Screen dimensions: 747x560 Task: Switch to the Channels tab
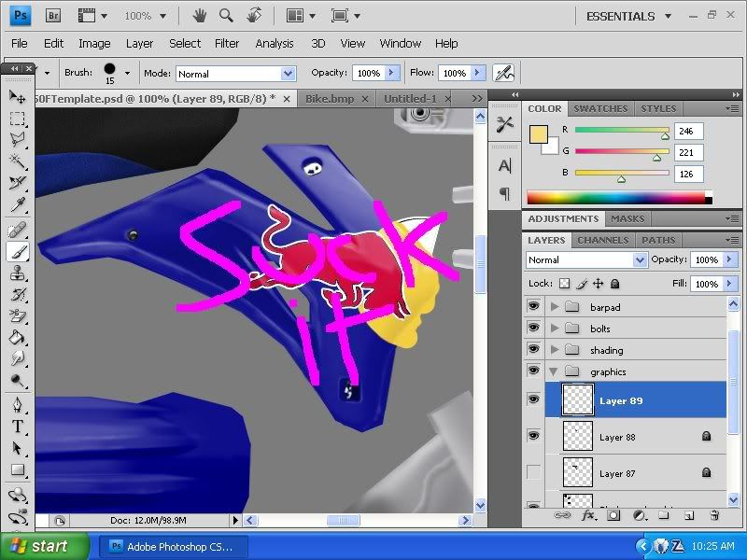602,240
